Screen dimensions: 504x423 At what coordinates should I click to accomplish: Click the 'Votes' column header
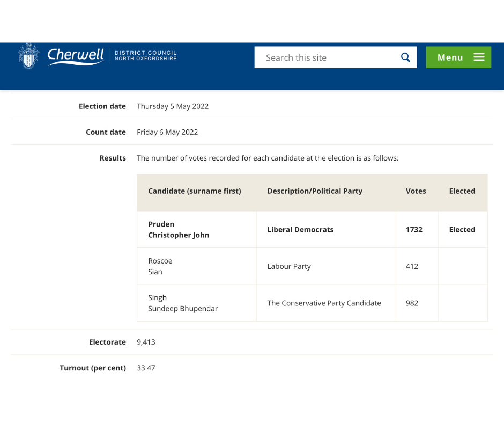(416, 191)
